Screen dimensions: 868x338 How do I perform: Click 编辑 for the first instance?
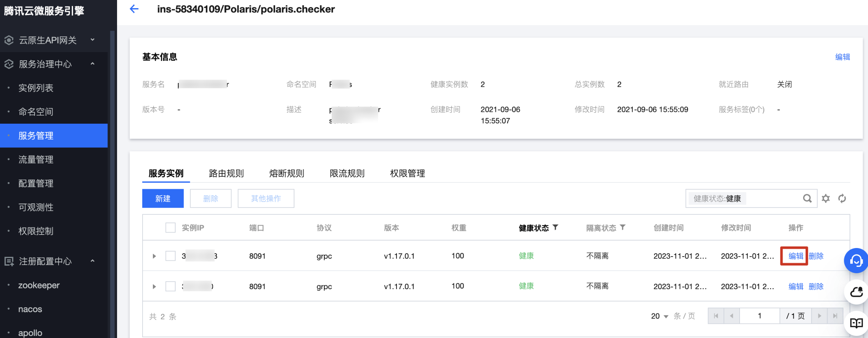click(796, 256)
